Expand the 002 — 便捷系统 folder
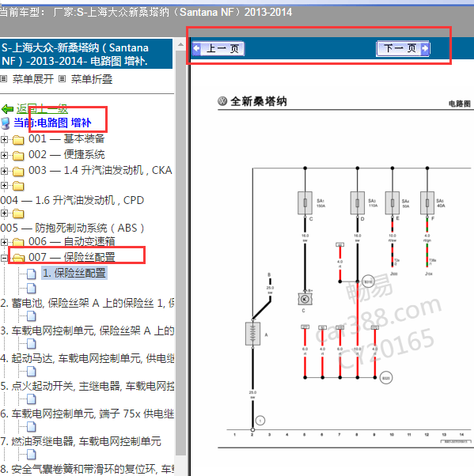Image resolution: width=474 pixels, height=476 pixels. [4, 155]
